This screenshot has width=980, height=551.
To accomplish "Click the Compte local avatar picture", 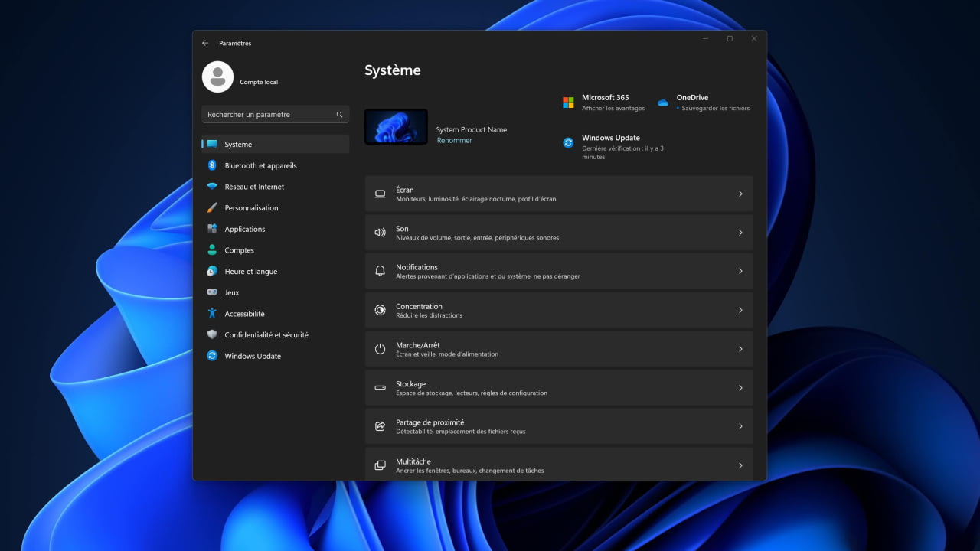I will 217,77.
